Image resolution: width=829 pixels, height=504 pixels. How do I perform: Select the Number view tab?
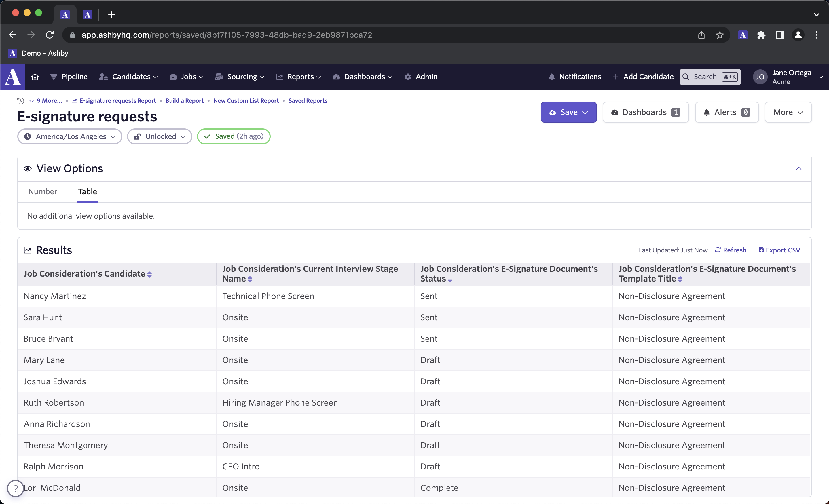[x=43, y=191]
